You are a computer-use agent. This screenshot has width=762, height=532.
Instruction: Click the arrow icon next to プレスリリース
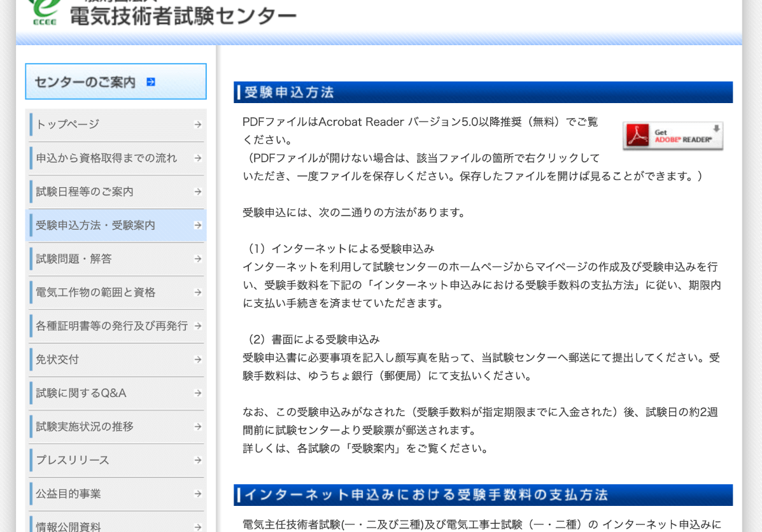pos(198,459)
